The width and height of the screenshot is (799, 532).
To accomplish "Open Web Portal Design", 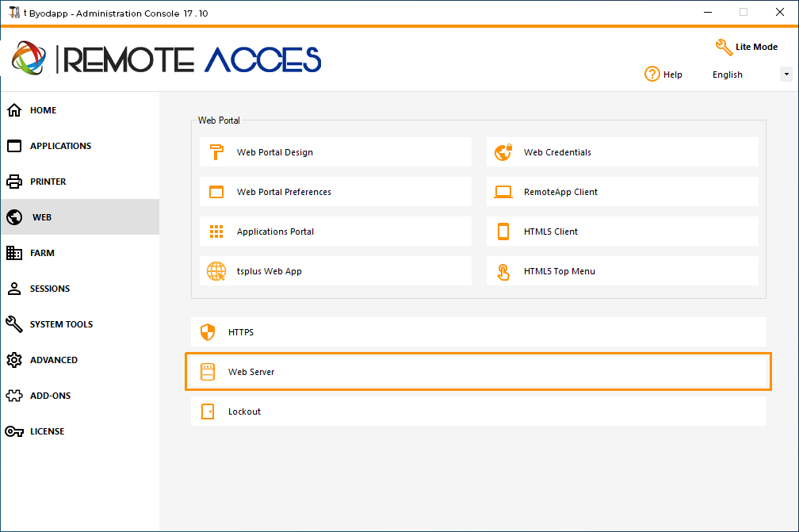I will pos(335,152).
